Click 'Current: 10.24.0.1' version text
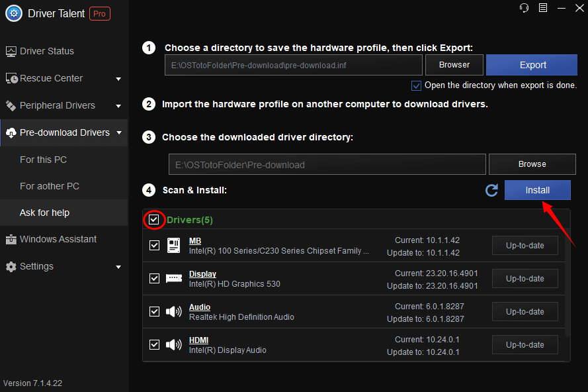588x392 pixels. pos(427,340)
